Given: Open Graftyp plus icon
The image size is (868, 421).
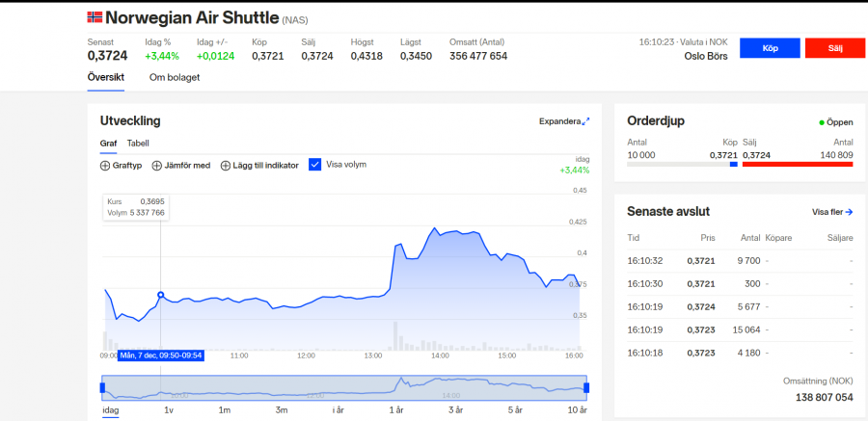Looking at the screenshot, I should click(105, 166).
